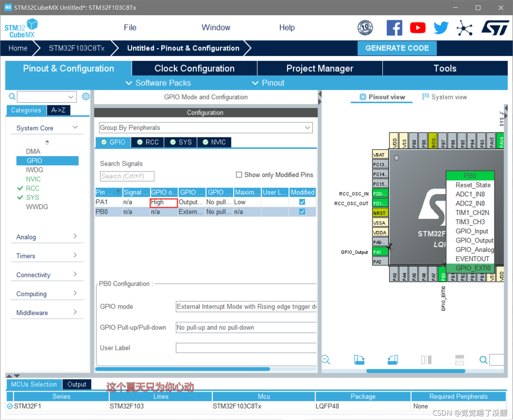Open the Group By Peripherals dropdown

pos(206,128)
